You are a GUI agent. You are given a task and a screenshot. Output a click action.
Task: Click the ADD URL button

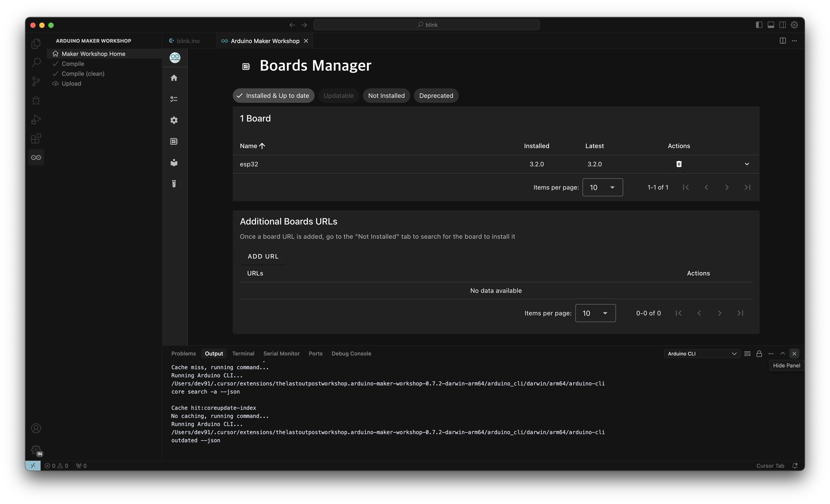263,256
